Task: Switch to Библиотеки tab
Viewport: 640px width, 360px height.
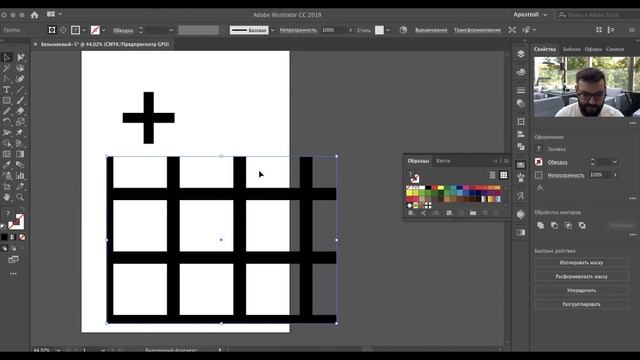Action: [x=571, y=49]
